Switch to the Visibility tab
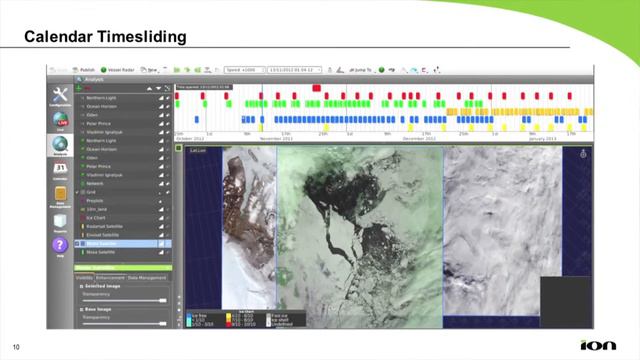640x360 pixels. point(84,278)
